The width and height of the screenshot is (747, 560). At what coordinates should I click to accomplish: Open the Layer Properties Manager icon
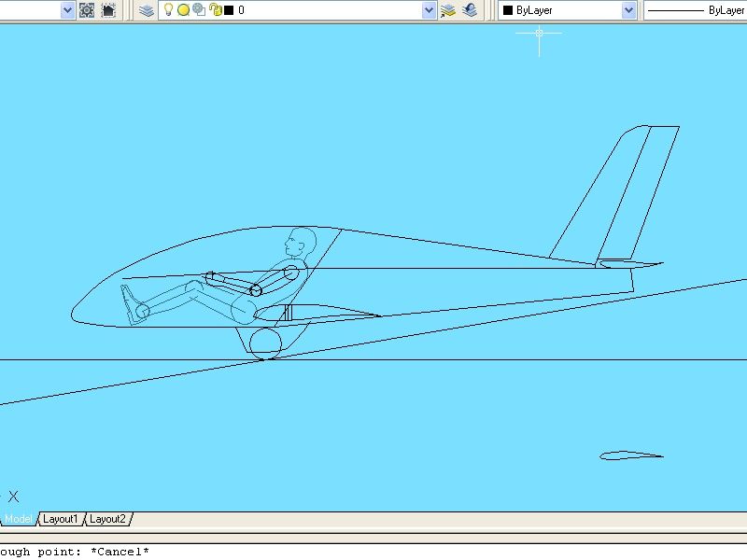[147, 10]
